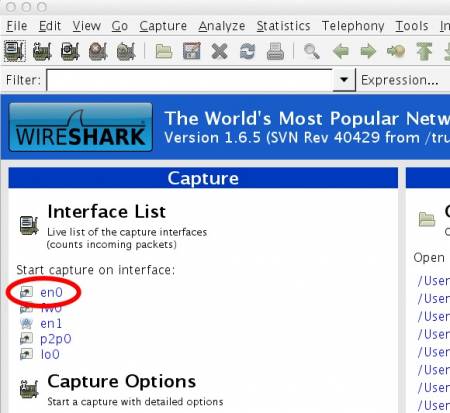Jump to first packet toolbar icon
450x413 pixels.
[x=424, y=52]
